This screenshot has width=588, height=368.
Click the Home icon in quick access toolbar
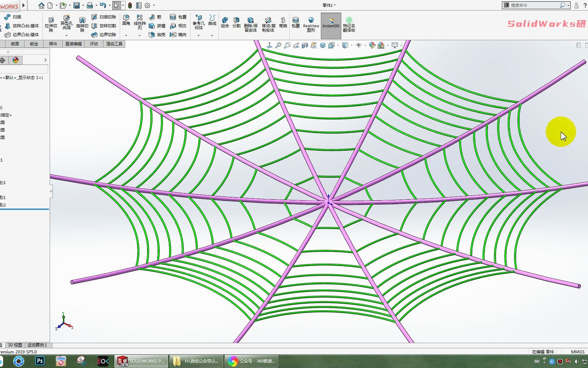coord(41,5)
